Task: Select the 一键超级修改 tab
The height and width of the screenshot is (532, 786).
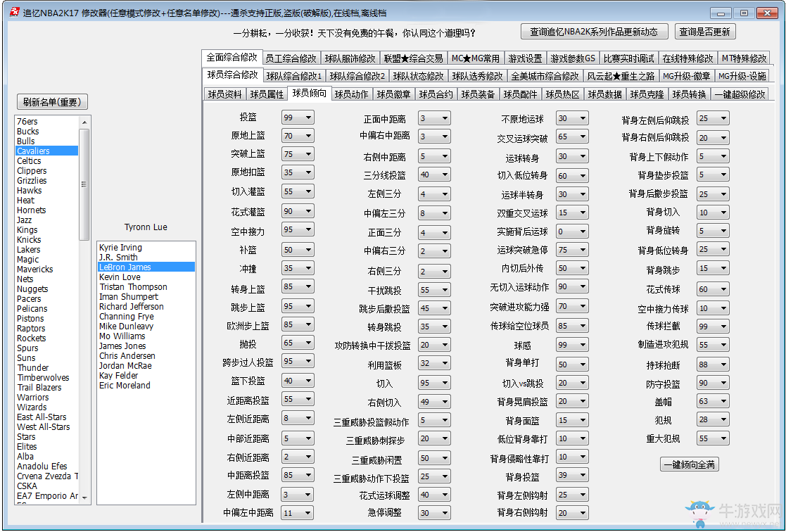Action: 740,94
